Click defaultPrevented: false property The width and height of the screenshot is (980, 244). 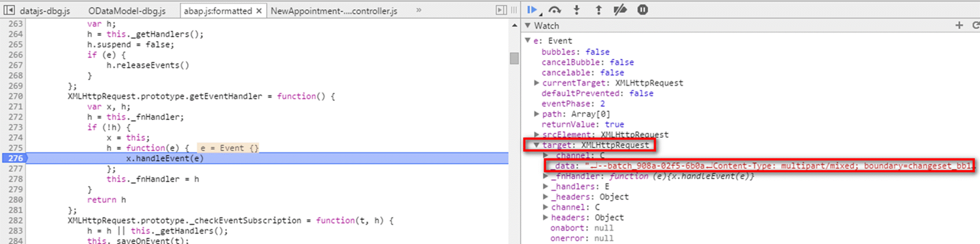coord(597,93)
